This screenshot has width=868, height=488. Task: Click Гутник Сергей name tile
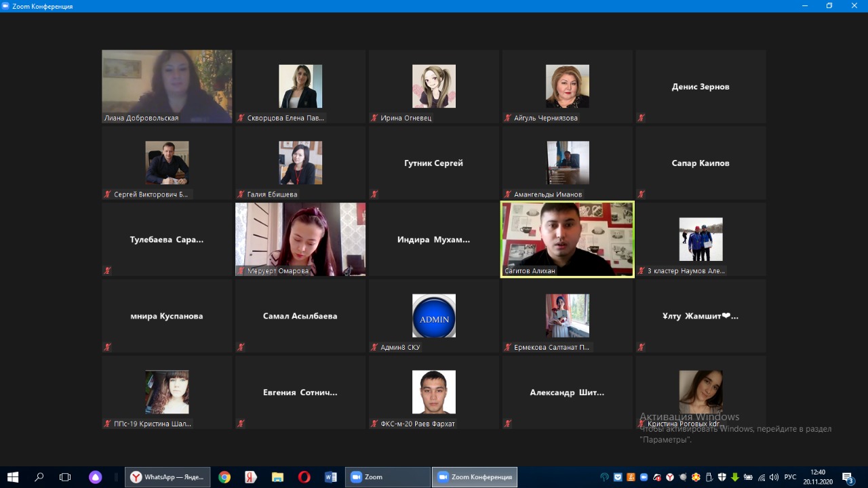coord(434,163)
